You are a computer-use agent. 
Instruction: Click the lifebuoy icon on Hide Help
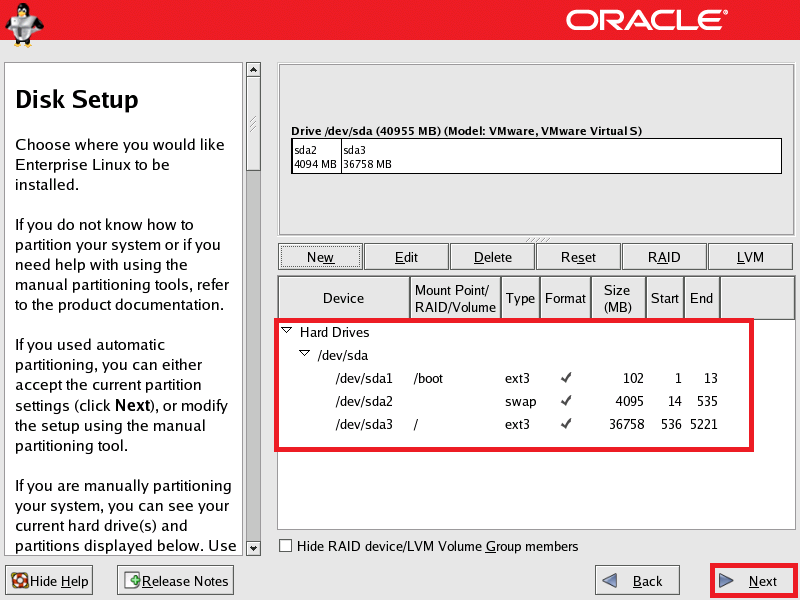20,581
